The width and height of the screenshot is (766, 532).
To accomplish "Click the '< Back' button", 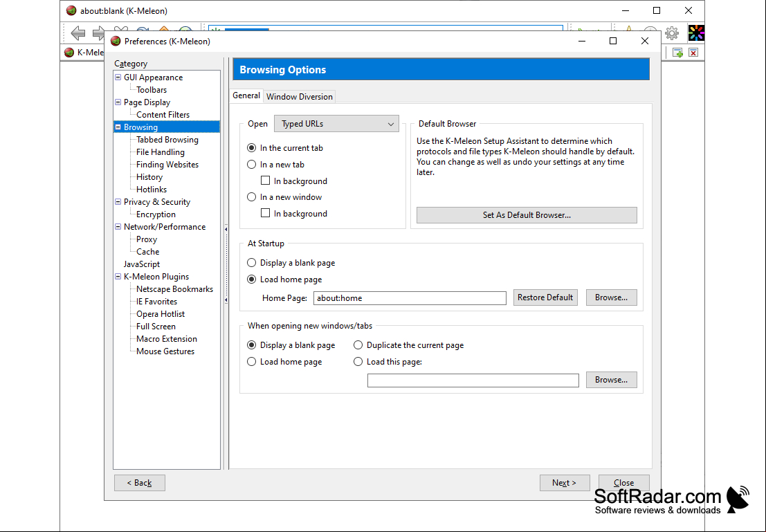I will (140, 483).
